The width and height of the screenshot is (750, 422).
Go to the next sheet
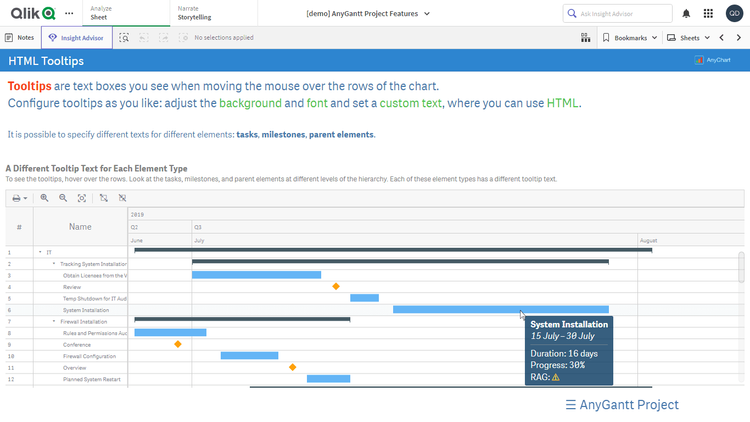737,37
